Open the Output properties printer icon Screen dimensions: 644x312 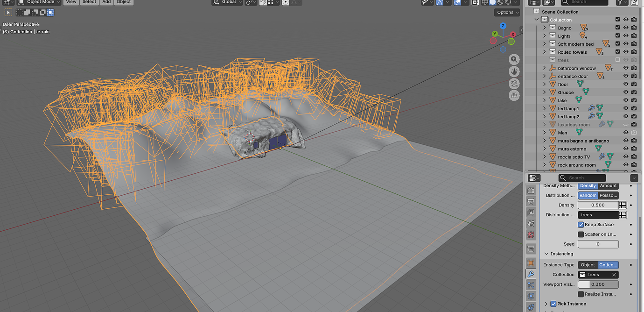(531, 202)
